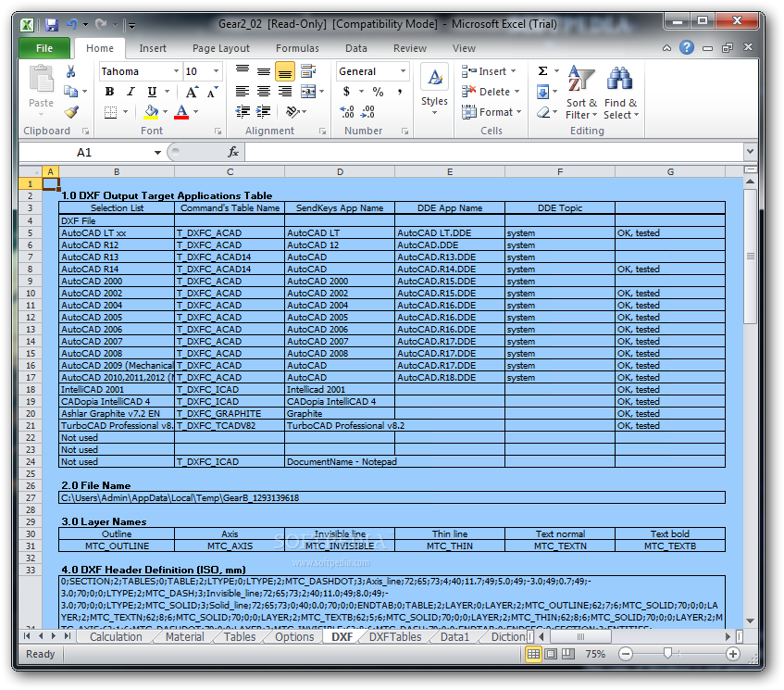784x690 pixels.
Task: Select Top Align icon
Action: (243, 71)
